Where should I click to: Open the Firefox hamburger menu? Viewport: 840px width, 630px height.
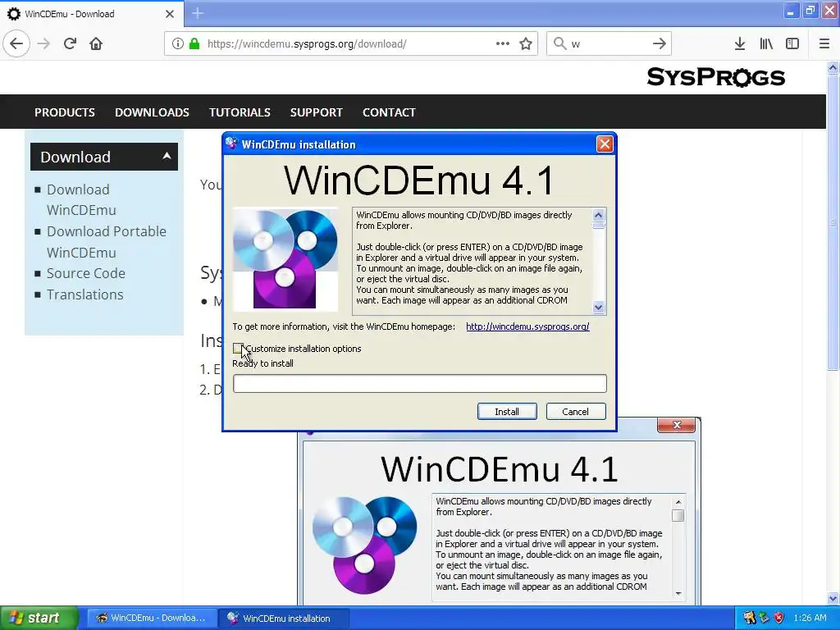point(824,43)
